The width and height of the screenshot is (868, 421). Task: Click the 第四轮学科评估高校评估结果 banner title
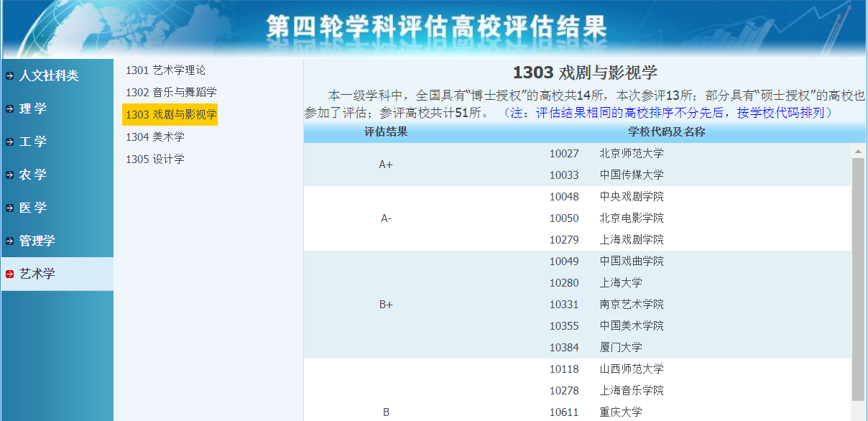click(x=437, y=27)
